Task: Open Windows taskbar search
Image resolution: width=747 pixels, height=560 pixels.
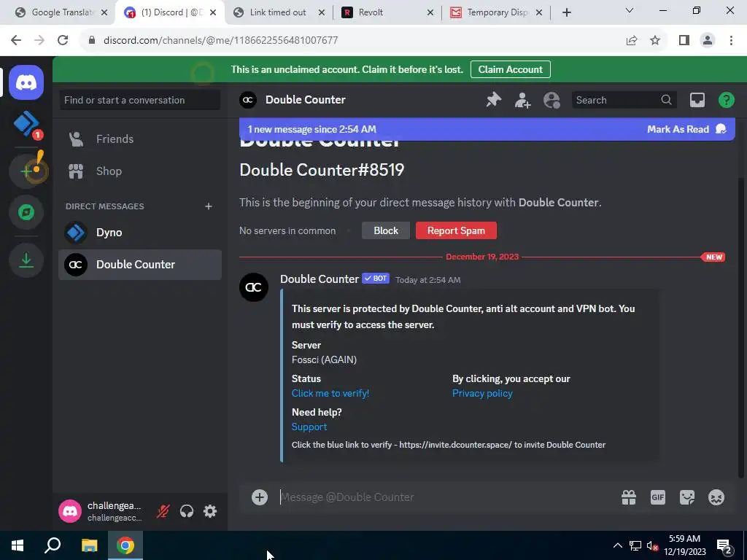Action: point(53,545)
